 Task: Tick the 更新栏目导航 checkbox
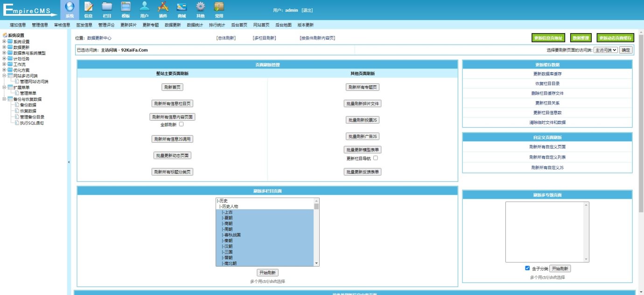375,158
